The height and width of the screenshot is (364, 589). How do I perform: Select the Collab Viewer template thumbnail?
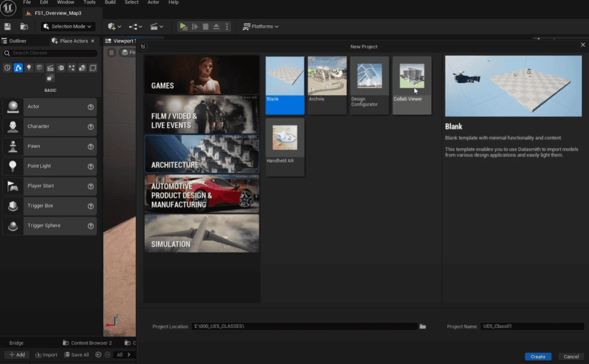pos(412,85)
